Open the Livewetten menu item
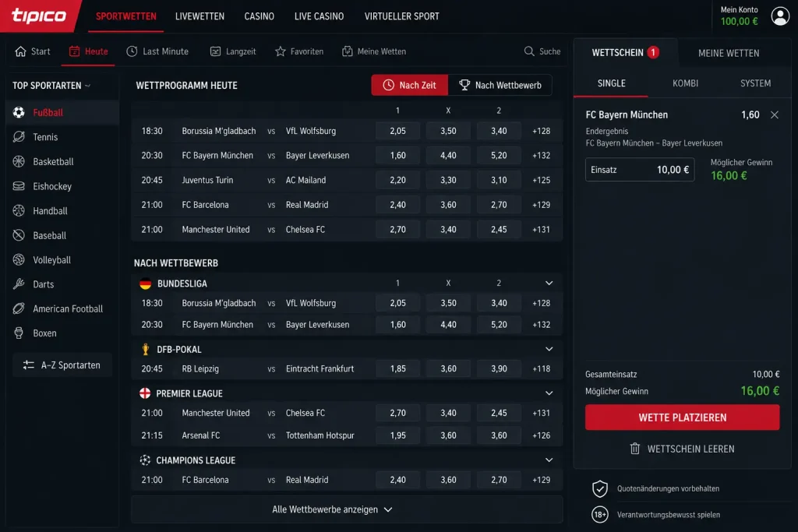This screenshot has width=798, height=532. [199, 16]
